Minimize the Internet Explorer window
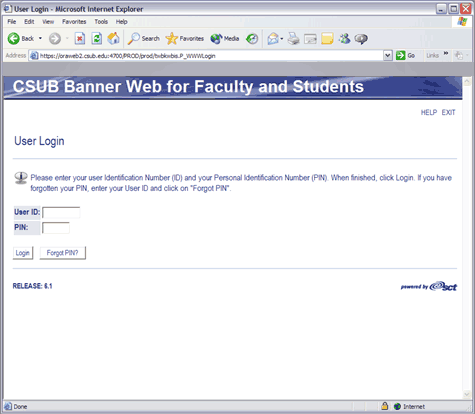The width and height of the screenshot is (475, 414). pos(441,9)
